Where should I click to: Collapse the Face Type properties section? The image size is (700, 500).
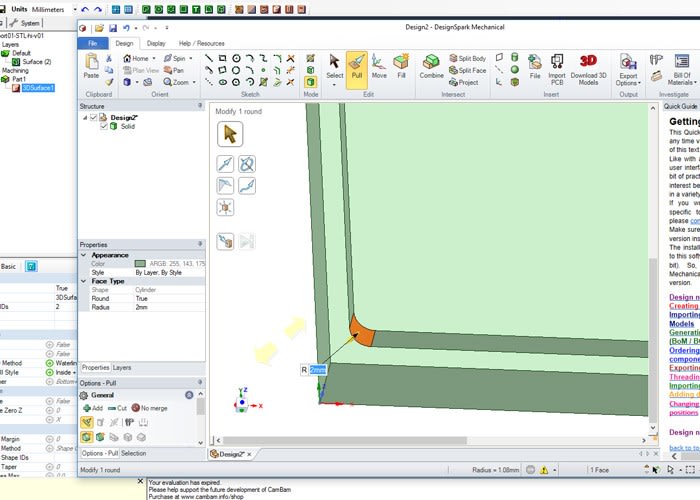coord(83,281)
